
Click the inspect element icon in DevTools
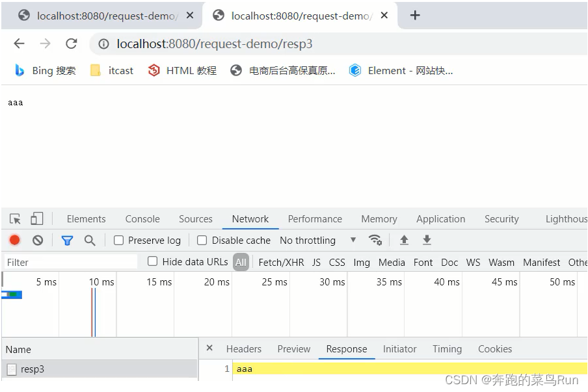pos(14,218)
